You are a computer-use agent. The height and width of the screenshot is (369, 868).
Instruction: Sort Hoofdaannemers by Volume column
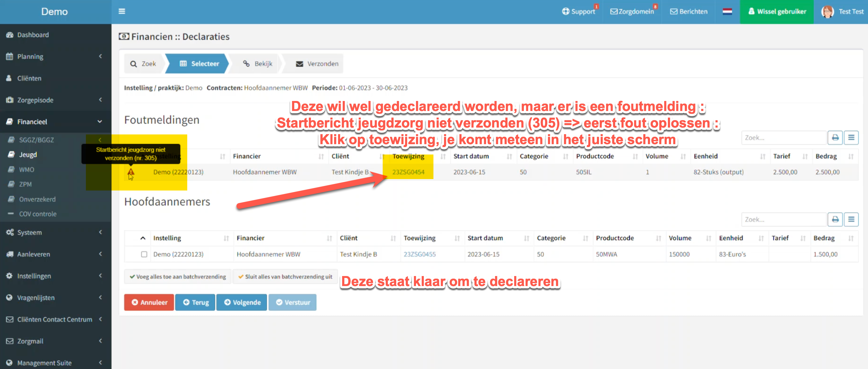point(691,238)
